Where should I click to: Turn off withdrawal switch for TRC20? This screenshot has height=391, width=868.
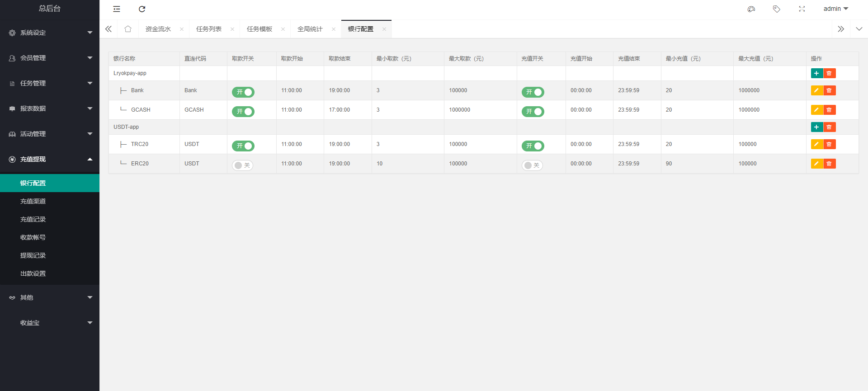click(x=243, y=146)
